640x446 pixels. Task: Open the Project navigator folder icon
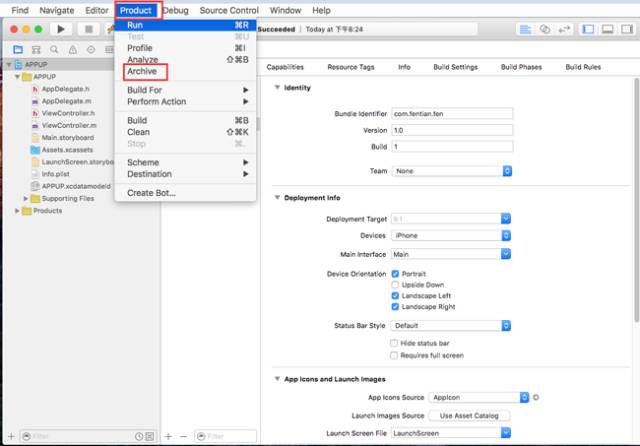pos(18,50)
